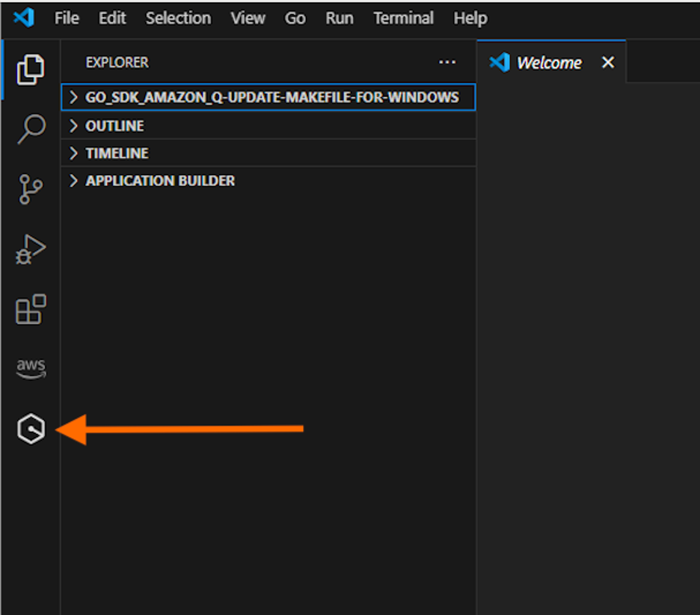Switch to the Welcome tab
Image resolution: width=700 pixels, height=615 pixels.
[x=550, y=62]
